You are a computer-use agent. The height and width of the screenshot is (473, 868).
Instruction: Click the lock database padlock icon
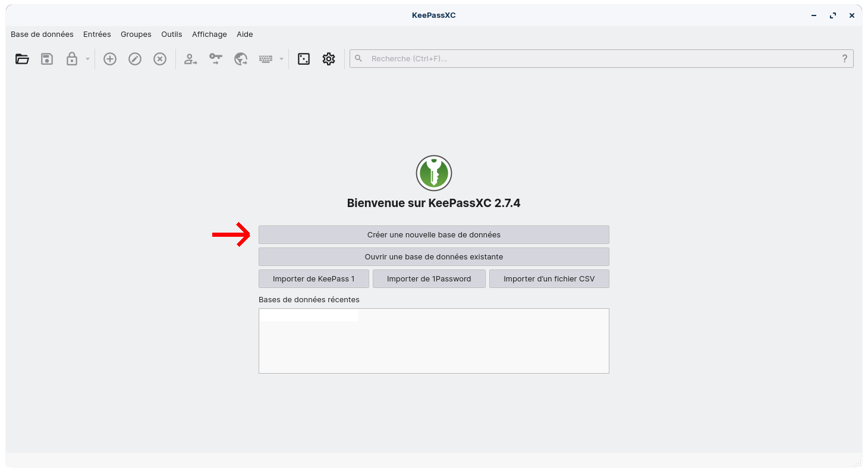(x=72, y=59)
